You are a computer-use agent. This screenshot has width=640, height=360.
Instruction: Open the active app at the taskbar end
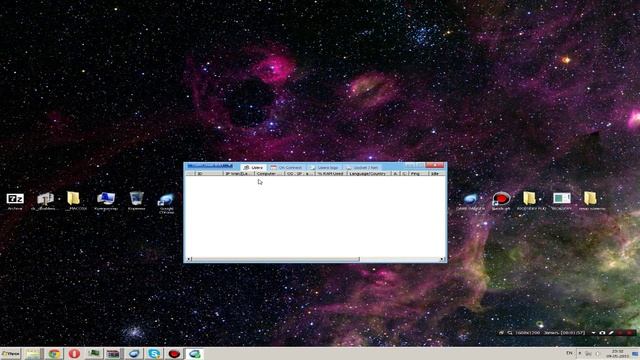[195, 354]
